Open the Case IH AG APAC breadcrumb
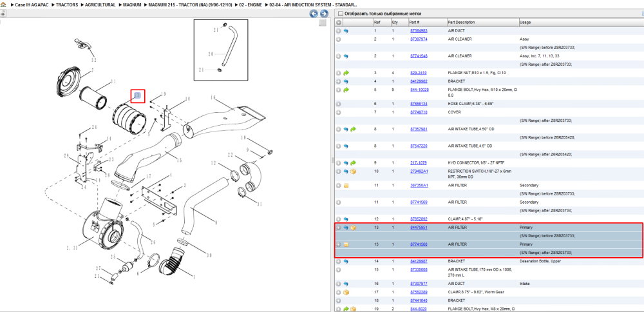Viewport: 644px width, 312px height. click(x=32, y=5)
